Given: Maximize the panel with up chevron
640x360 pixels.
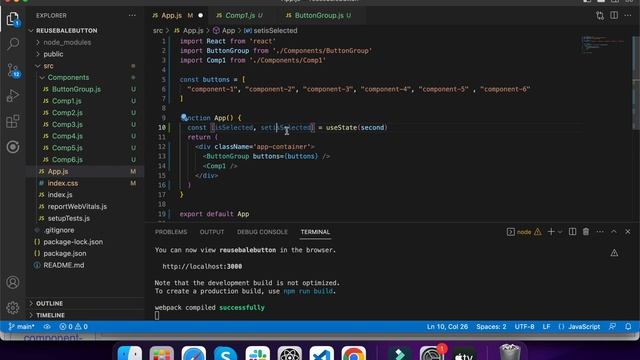Looking at the screenshot, I should tap(614, 232).
